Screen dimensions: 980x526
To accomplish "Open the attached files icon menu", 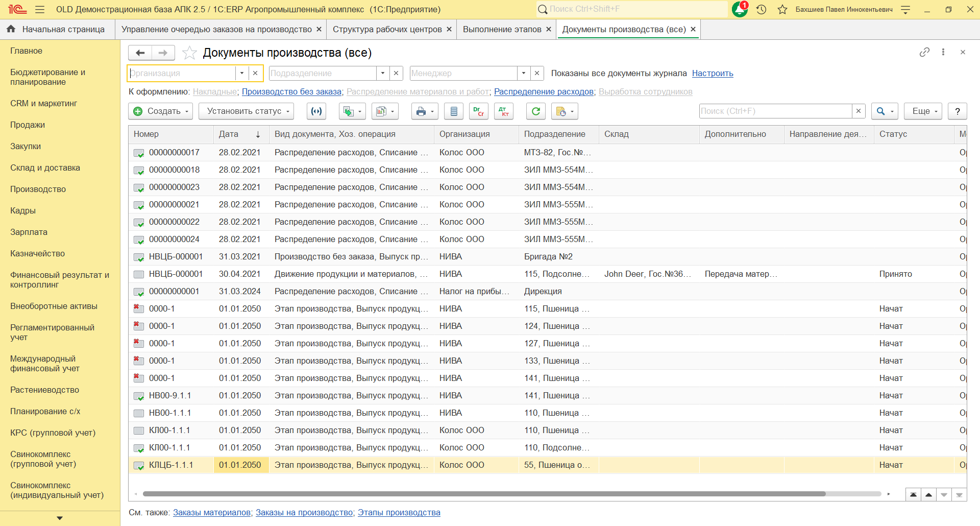I will point(565,111).
